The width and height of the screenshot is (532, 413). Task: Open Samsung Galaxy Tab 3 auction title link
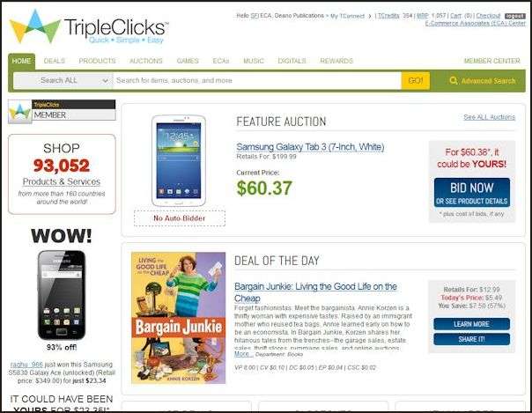click(x=310, y=147)
